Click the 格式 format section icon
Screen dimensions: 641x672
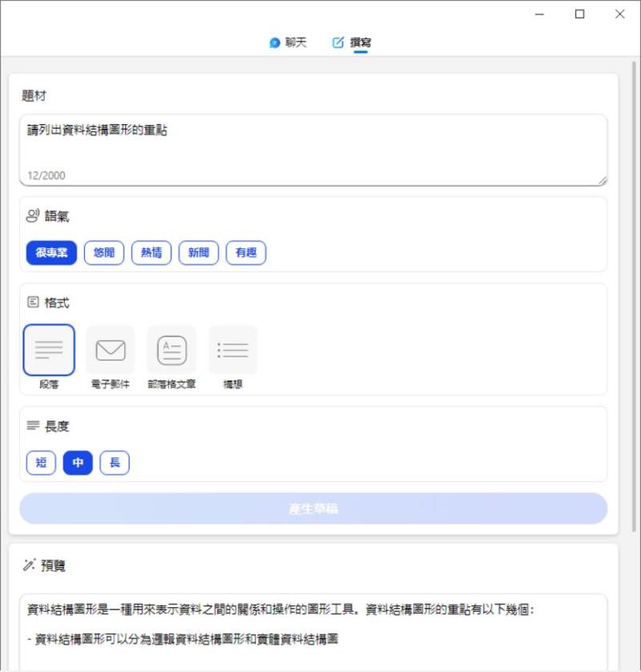point(33,302)
